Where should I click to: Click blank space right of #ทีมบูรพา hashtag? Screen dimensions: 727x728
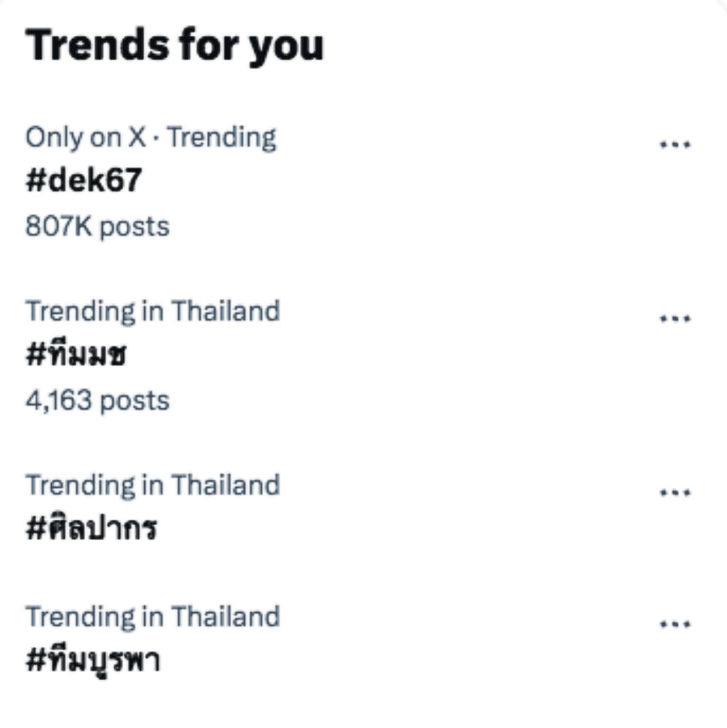(x=398, y=660)
